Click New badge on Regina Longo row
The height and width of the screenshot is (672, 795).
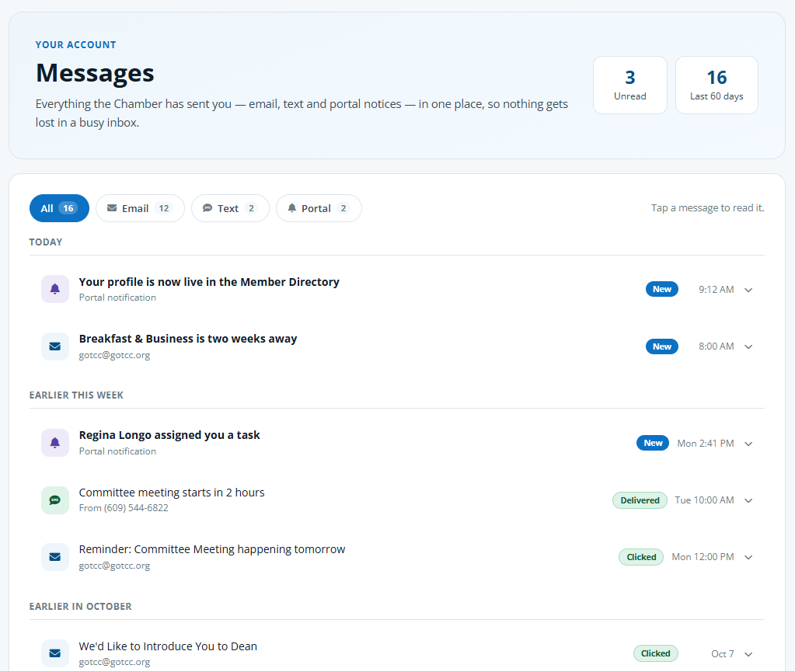(653, 442)
